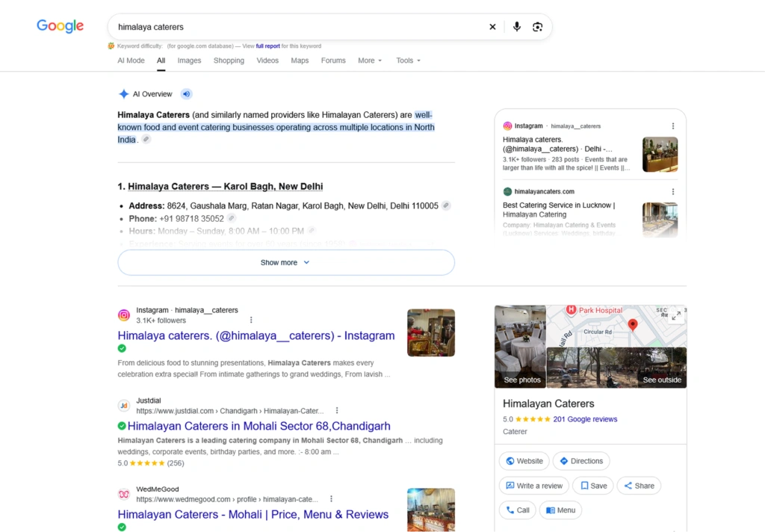This screenshot has height=532, width=765.
Task: Open Google Lens image search icon
Action: click(537, 27)
